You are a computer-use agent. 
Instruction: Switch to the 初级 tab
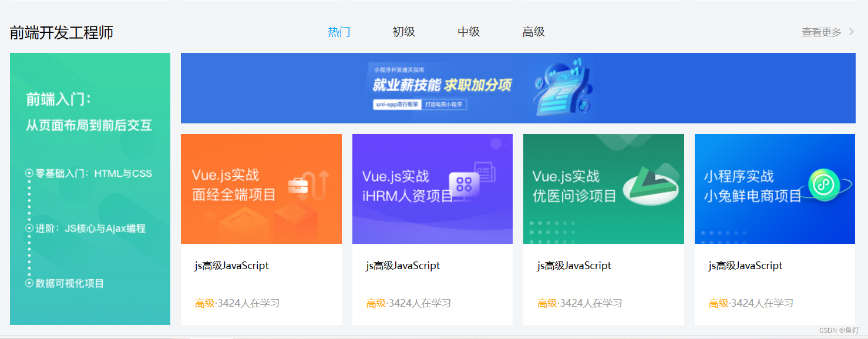coord(403,32)
